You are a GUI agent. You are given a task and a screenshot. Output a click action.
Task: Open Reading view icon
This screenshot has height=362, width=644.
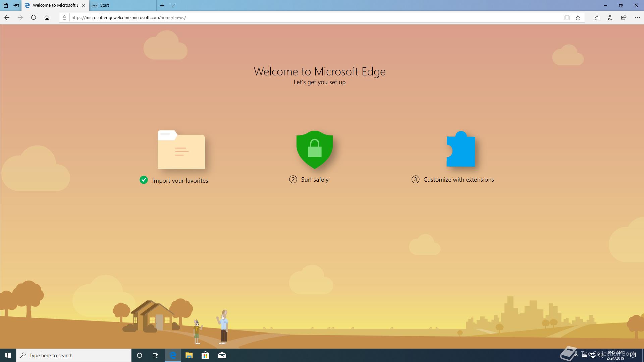click(x=567, y=17)
